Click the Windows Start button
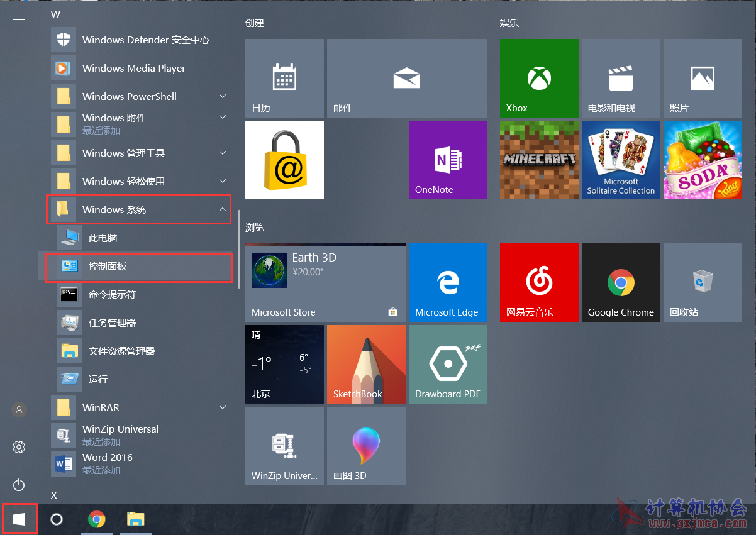Viewport: 756px width, 535px height. 19,519
